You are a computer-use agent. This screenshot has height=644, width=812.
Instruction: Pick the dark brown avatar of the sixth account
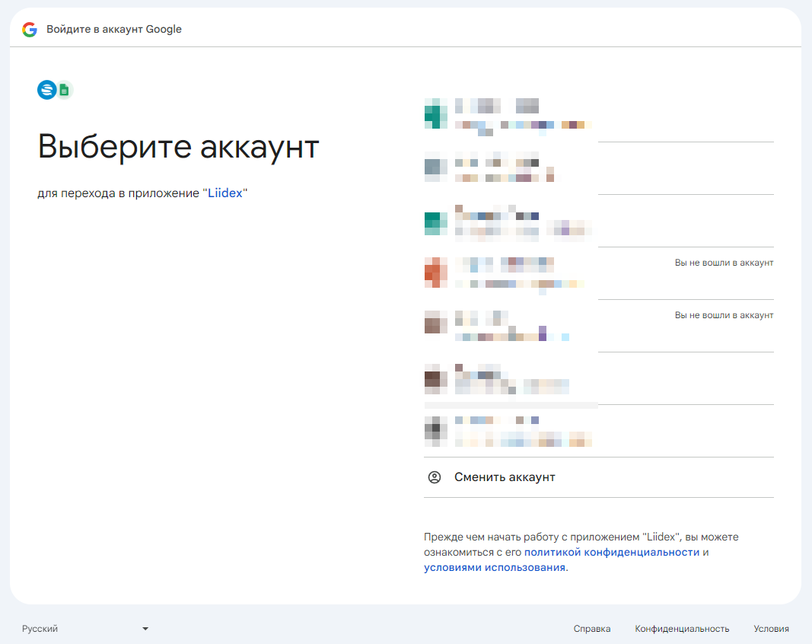click(x=435, y=378)
